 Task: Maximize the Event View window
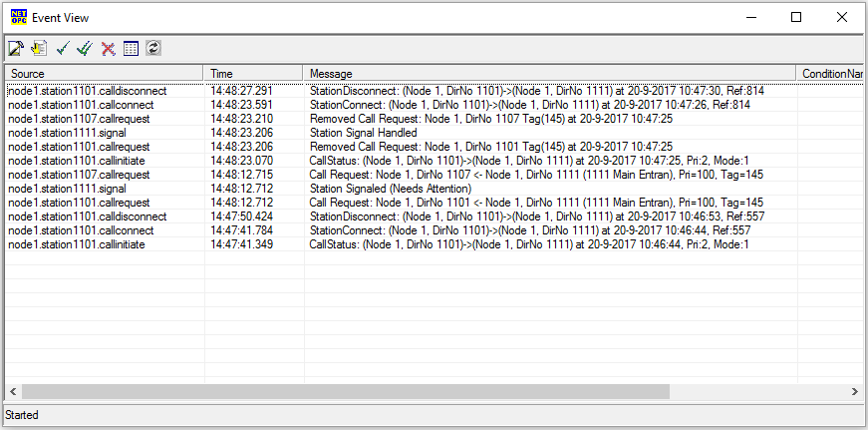click(796, 17)
